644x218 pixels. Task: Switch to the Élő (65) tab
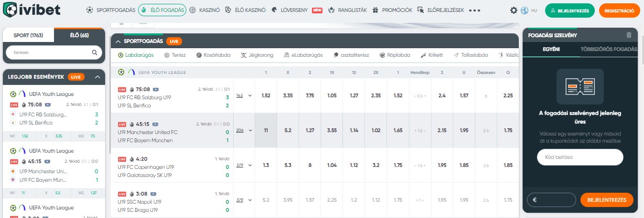click(x=79, y=35)
